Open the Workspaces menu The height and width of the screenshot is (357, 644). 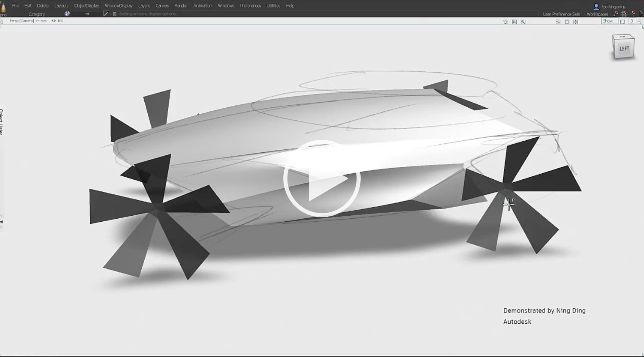pos(597,14)
